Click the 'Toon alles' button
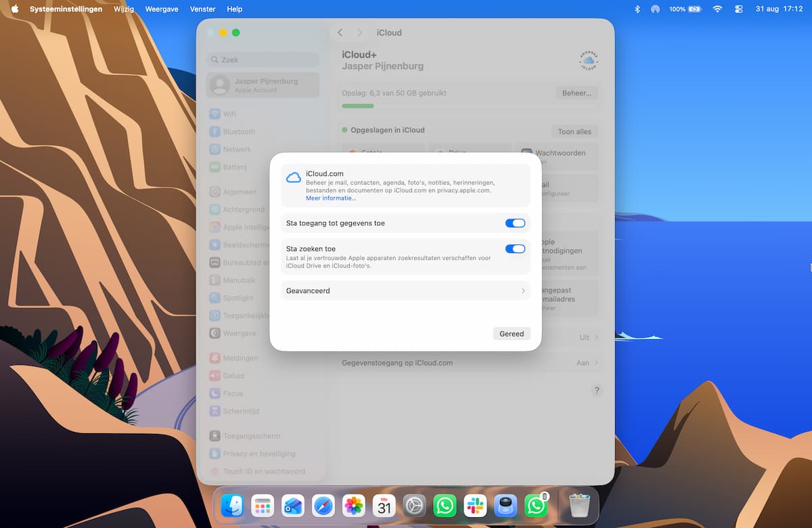Viewport: 812px width, 528px height. [574, 131]
